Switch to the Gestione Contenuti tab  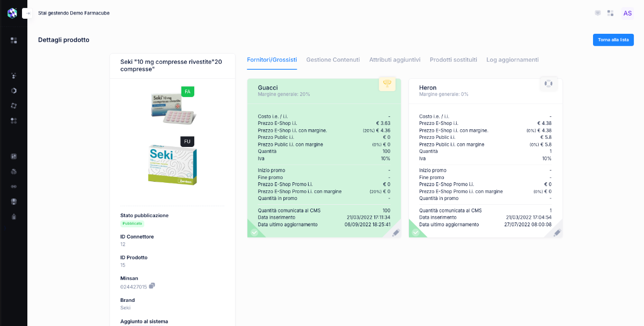coord(333,60)
